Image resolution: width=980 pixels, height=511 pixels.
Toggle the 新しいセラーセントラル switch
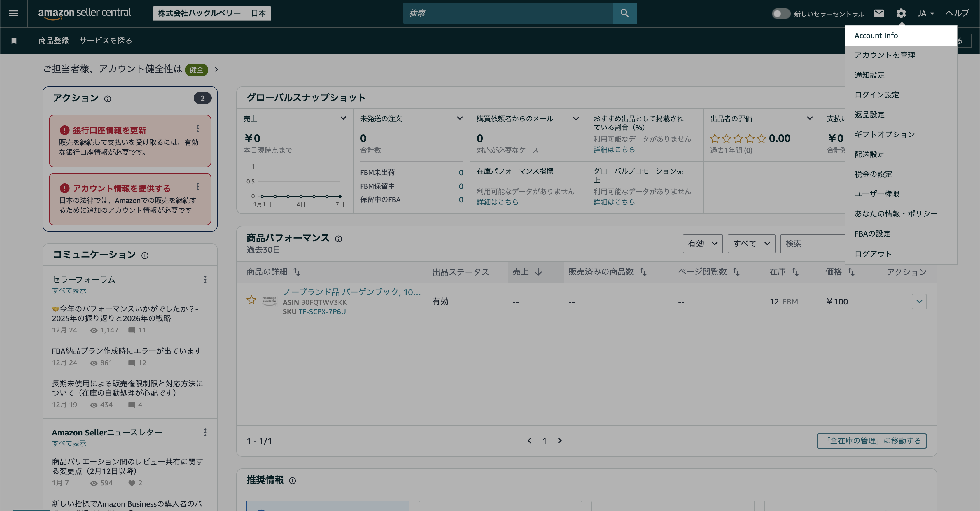pos(781,14)
